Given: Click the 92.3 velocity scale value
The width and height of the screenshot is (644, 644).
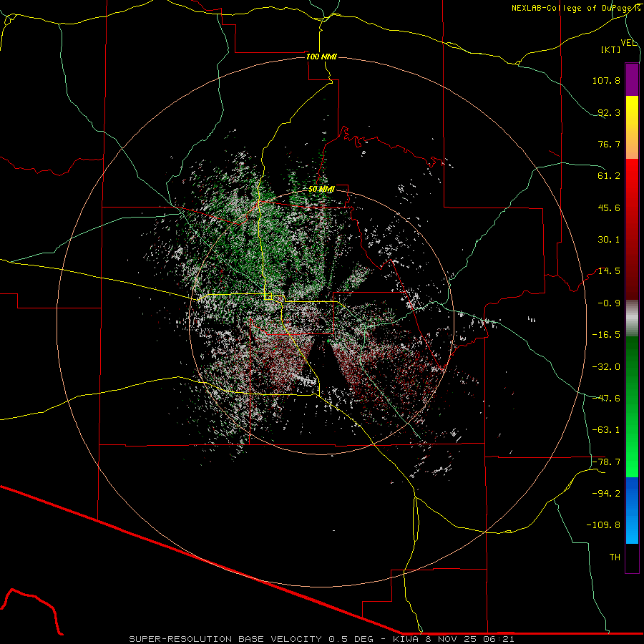Looking at the screenshot, I should [609, 112].
